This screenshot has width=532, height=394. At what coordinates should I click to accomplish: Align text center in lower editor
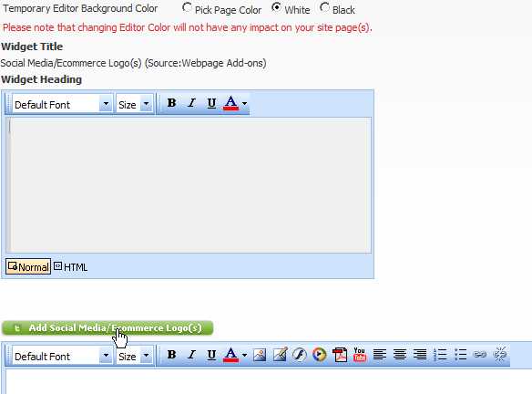[x=400, y=355]
